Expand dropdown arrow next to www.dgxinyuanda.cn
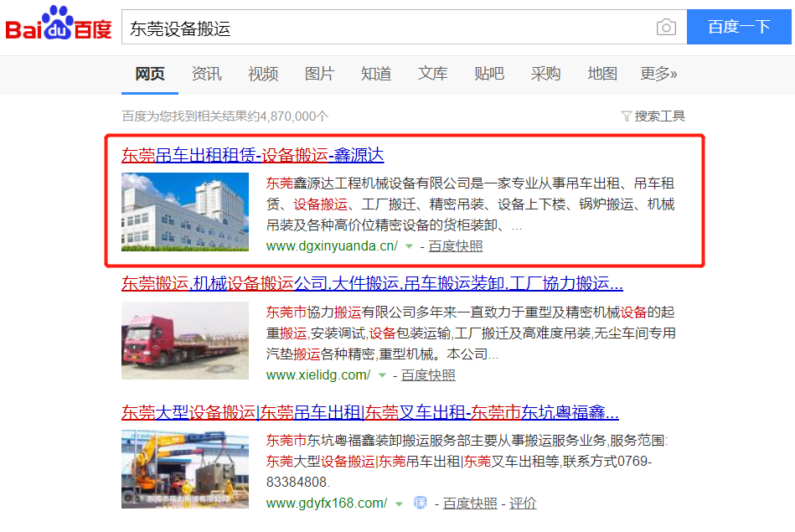This screenshot has width=795, height=532. click(409, 246)
